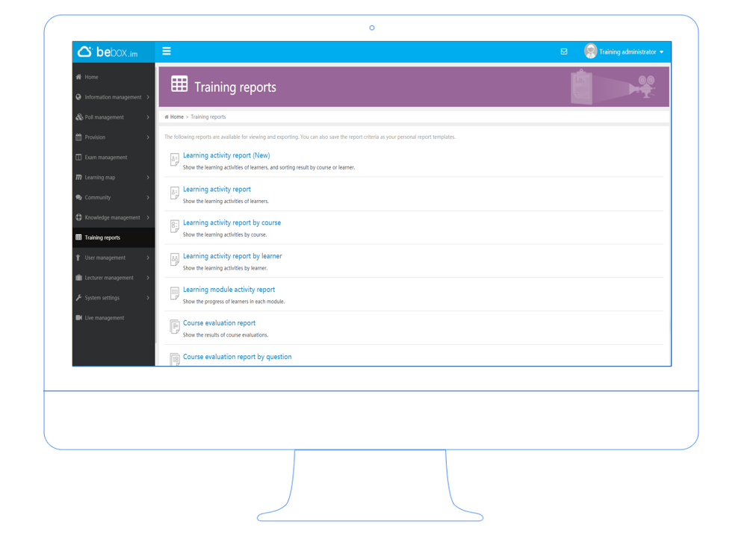Screen dimensions: 756x542
Task: Click text 'Show the learning activities by learner.'
Action: coord(225,268)
